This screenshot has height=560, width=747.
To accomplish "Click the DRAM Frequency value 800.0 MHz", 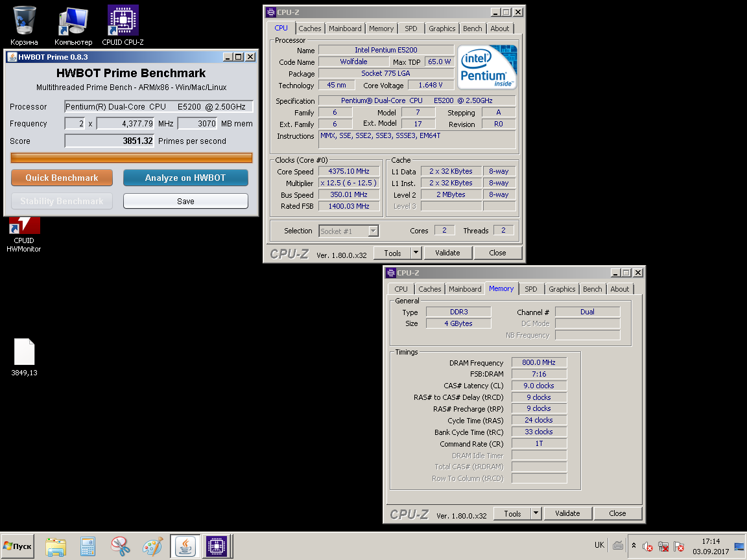I will [539, 362].
